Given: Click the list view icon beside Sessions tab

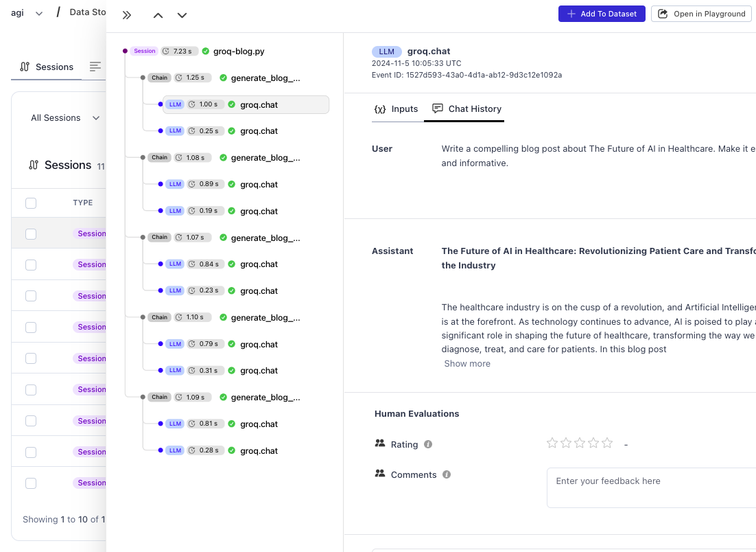Looking at the screenshot, I should [x=95, y=67].
